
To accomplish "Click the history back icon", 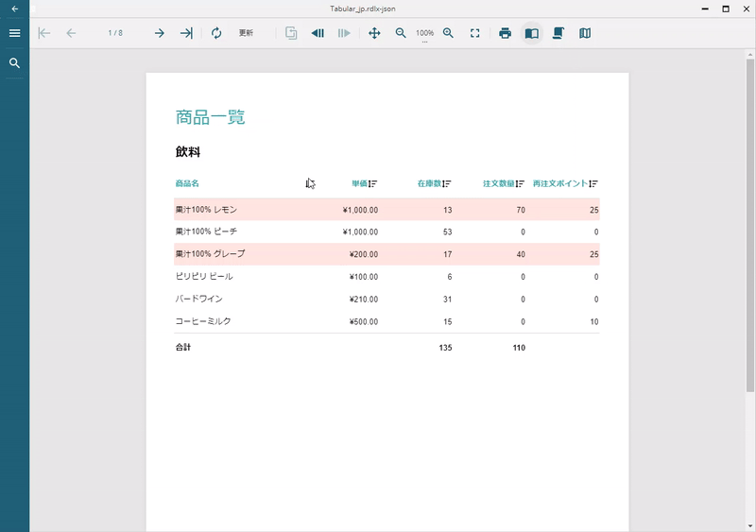I will (x=318, y=33).
